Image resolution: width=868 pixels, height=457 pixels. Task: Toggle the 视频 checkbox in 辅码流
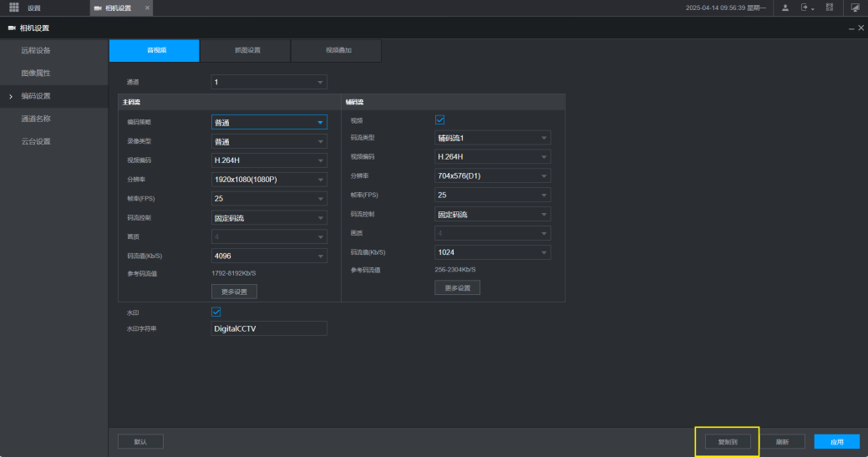point(439,119)
